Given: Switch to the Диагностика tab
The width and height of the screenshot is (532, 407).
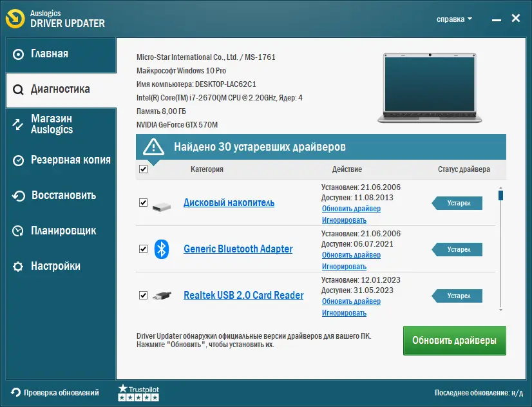Looking at the screenshot, I should coord(58,89).
